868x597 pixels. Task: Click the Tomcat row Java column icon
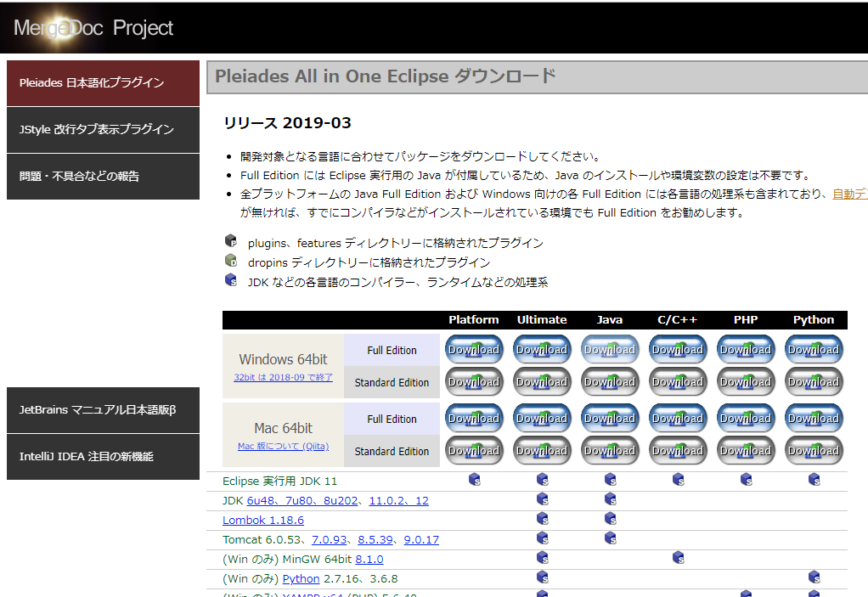pyautogui.click(x=610, y=538)
